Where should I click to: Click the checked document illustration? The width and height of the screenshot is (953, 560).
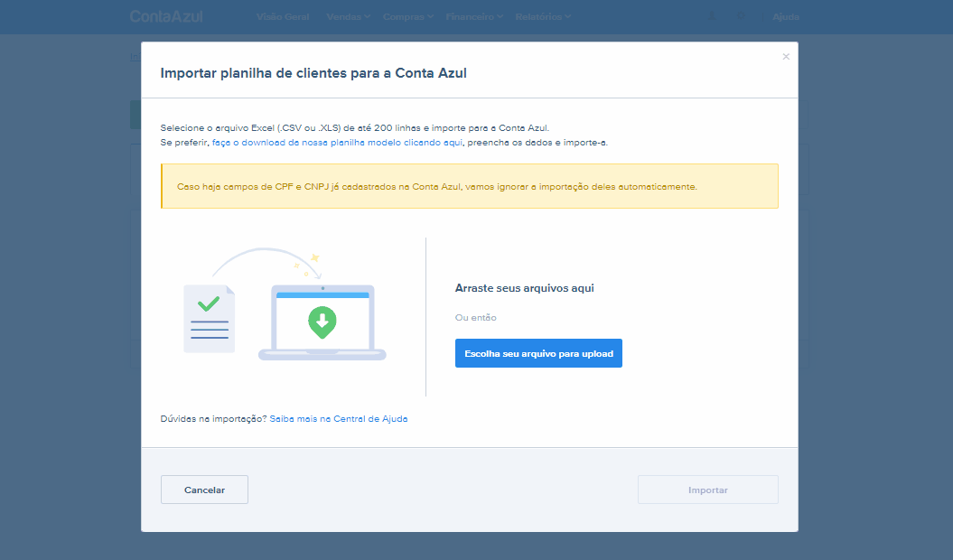[x=209, y=319]
